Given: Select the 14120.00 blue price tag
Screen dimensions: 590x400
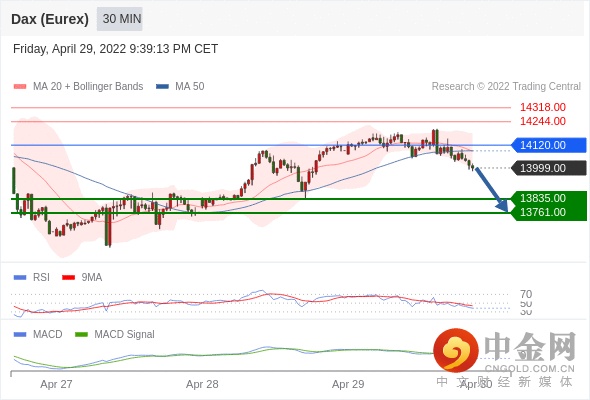Looking at the screenshot, I should point(548,145).
